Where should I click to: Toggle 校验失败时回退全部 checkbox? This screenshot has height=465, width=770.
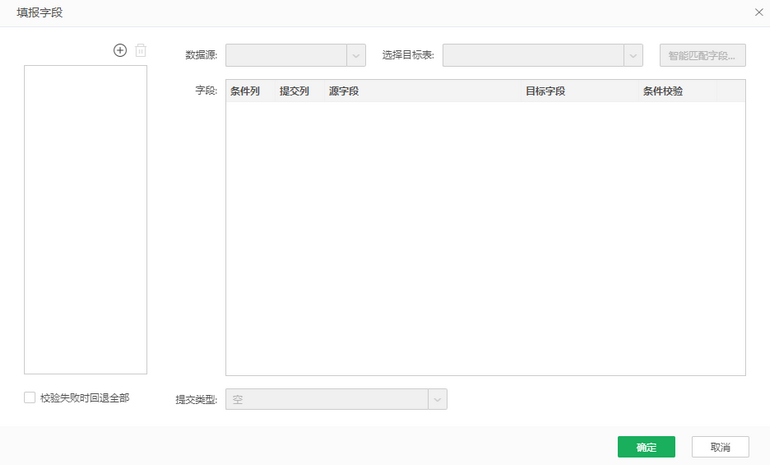tap(30, 397)
